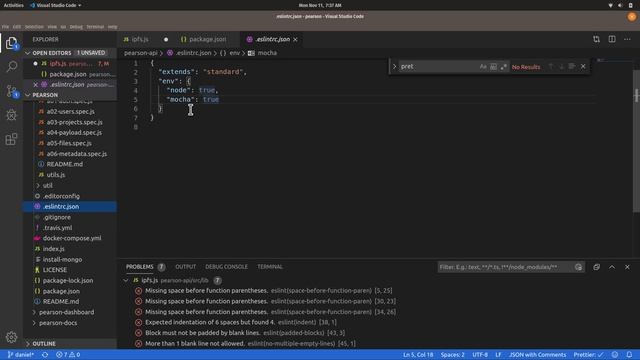Click the Expected indentation of 6 spaces error
This screenshot has height=360, width=640.
(x=241, y=322)
